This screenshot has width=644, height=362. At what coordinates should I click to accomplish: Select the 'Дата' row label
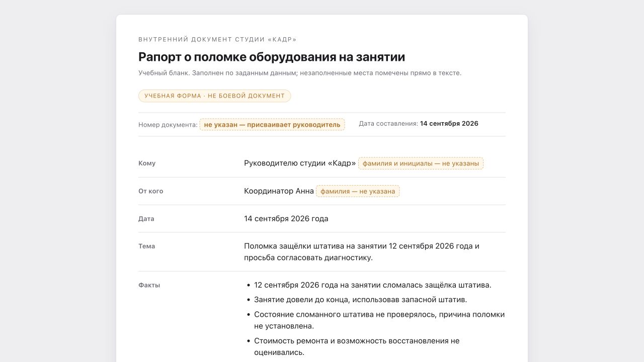point(146,219)
